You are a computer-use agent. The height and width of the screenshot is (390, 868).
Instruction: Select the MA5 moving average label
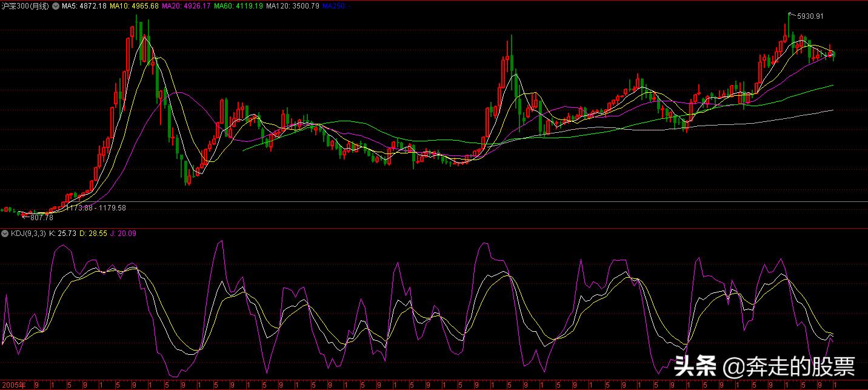point(85,6)
